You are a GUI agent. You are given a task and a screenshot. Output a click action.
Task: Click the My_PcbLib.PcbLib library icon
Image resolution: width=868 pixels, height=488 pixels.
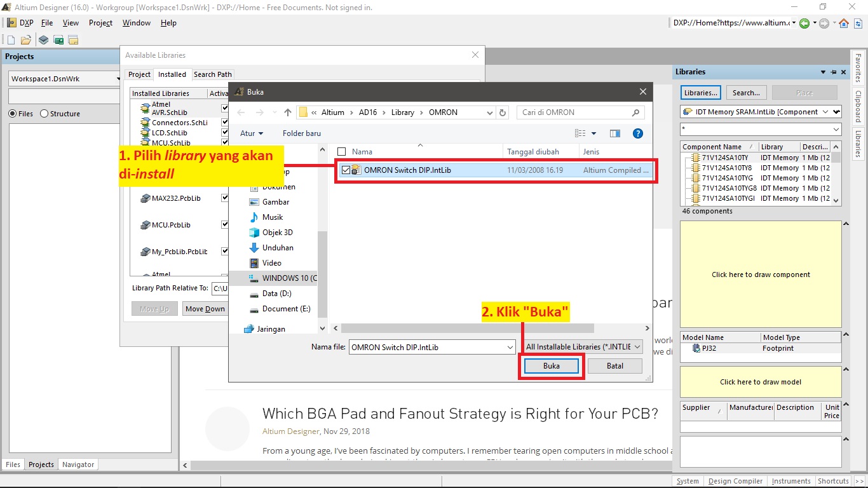click(x=145, y=252)
